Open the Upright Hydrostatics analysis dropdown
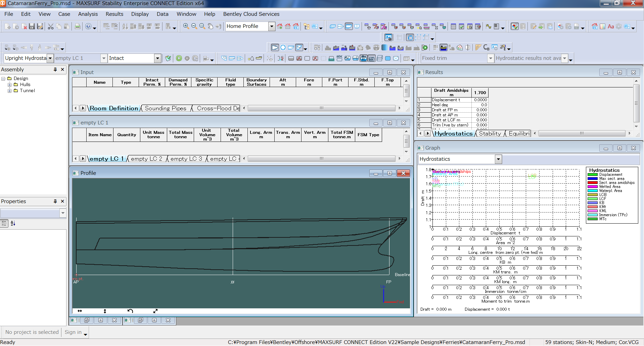Screen dimensions: 644x346 click(50, 58)
